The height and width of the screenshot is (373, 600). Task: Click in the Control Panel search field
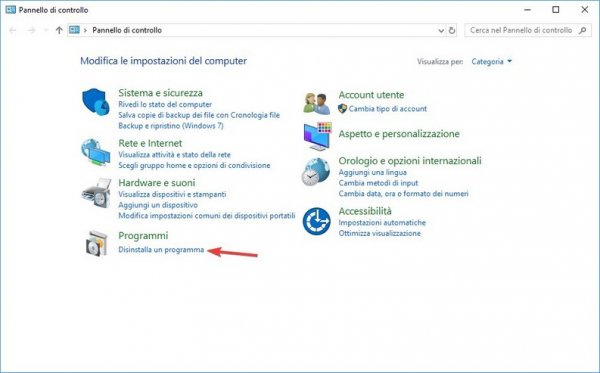tap(528, 30)
